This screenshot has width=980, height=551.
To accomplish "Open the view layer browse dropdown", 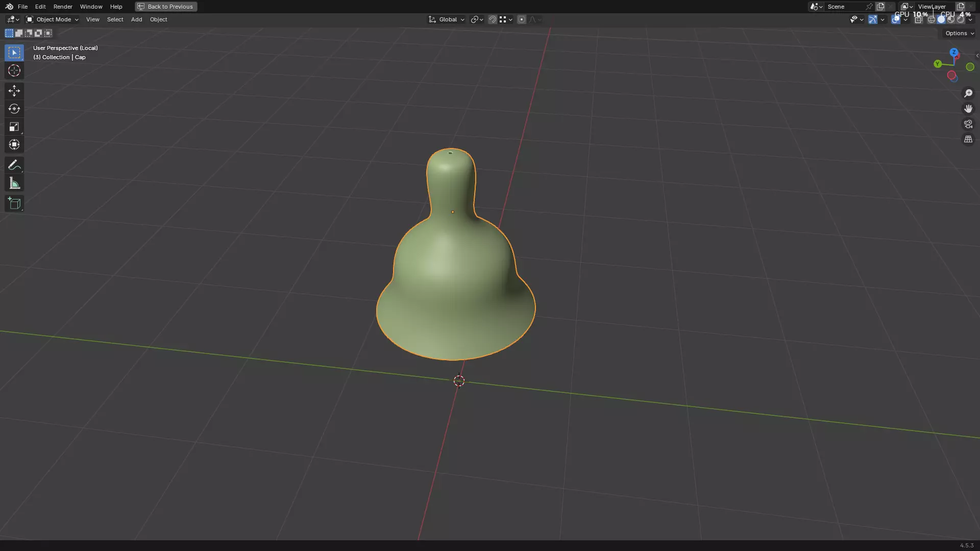I will pyautogui.click(x=907, y=7).
